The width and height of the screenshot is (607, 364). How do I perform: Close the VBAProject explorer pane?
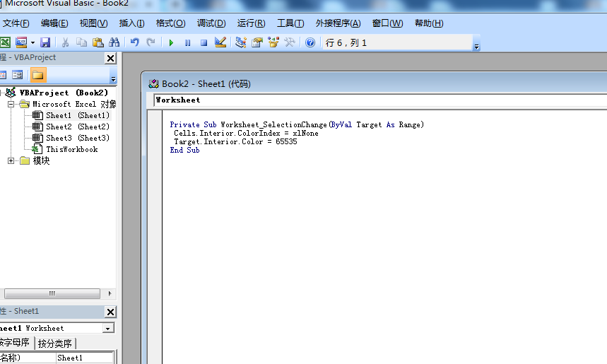point(110,58)
